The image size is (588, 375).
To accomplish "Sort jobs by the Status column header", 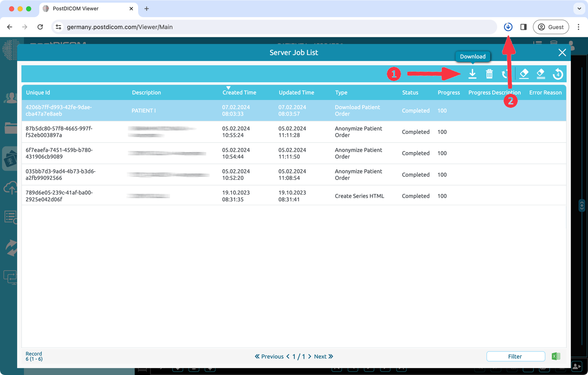I will click(x=410, y=92).
